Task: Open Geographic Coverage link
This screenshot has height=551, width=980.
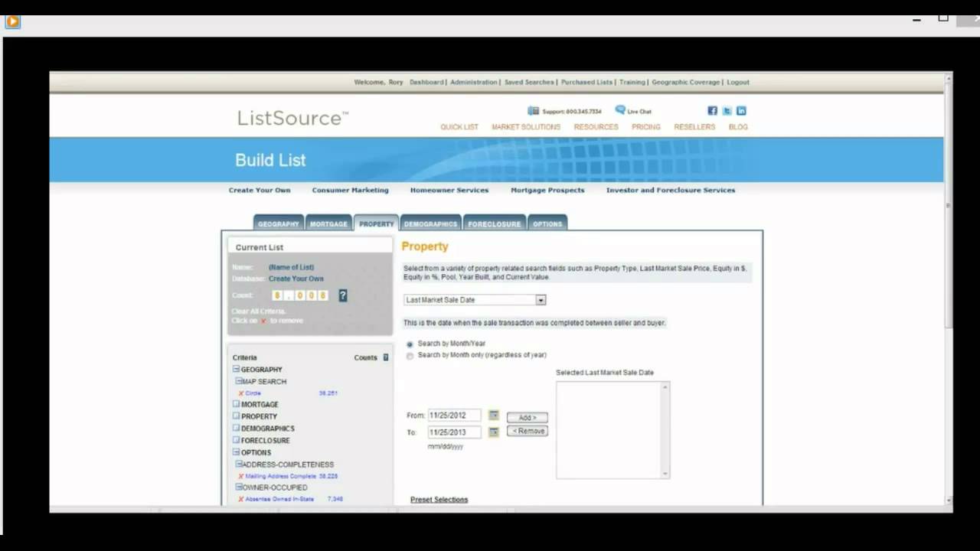Action: [686, 82]
